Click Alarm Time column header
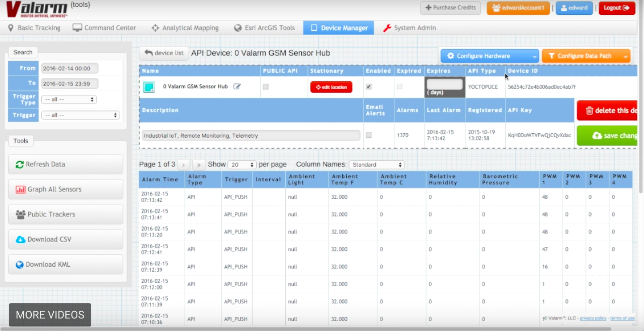This screenshot has height=331, width=644. pos(162,180)
